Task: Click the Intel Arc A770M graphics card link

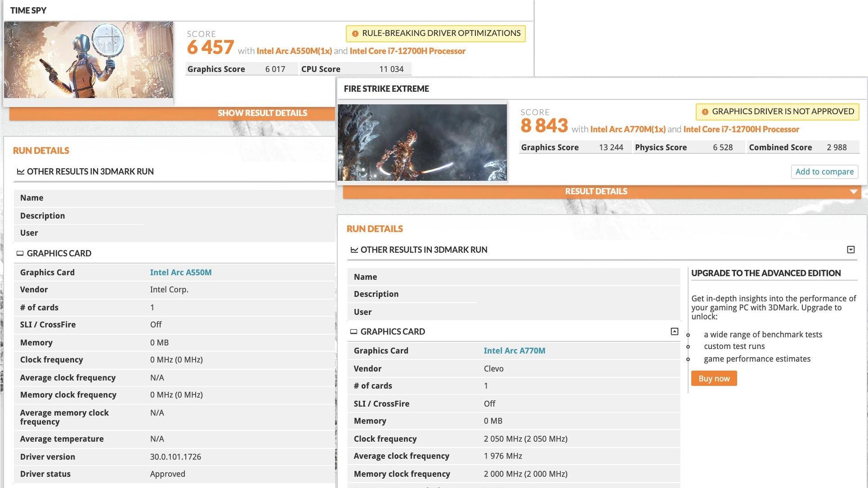Action: click(514, 350)
